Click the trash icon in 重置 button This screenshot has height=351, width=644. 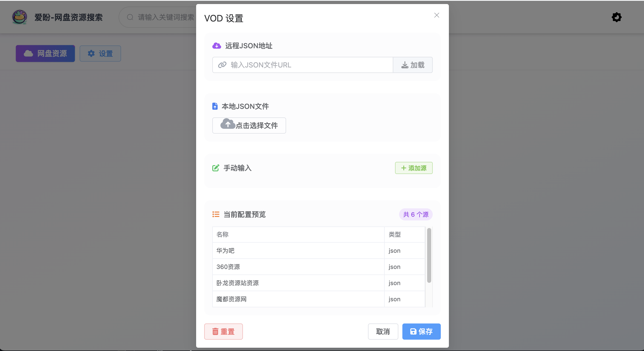click(x=215, y=332)
